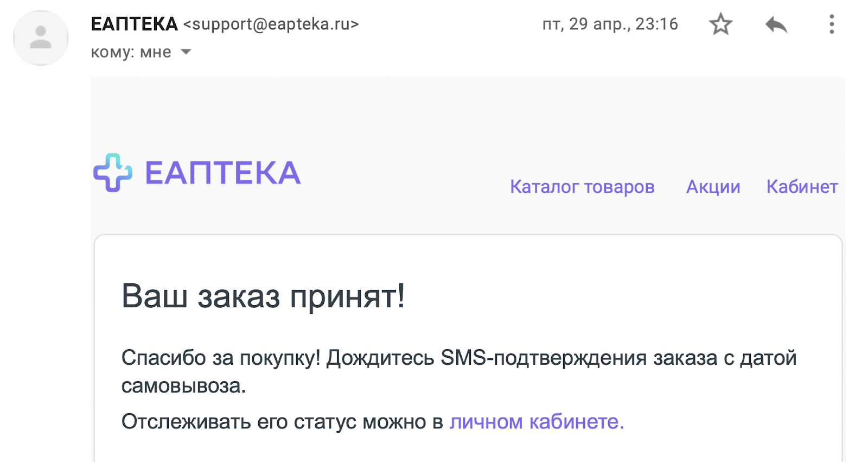Click the reply arrow icon
Screen dimensions: 868x462
click(776, 24)
